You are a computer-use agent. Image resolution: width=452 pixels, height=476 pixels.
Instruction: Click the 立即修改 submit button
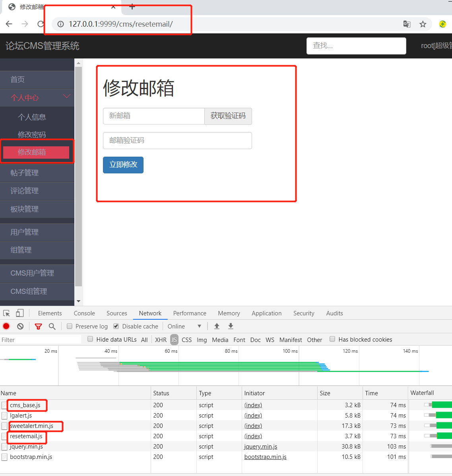pos(123,165)
